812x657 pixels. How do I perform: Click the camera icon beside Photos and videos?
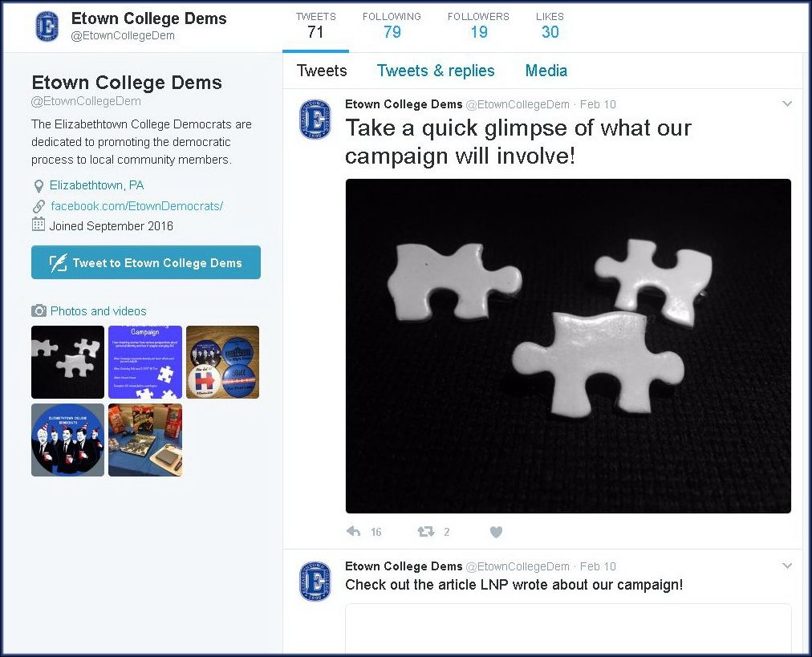39,310
